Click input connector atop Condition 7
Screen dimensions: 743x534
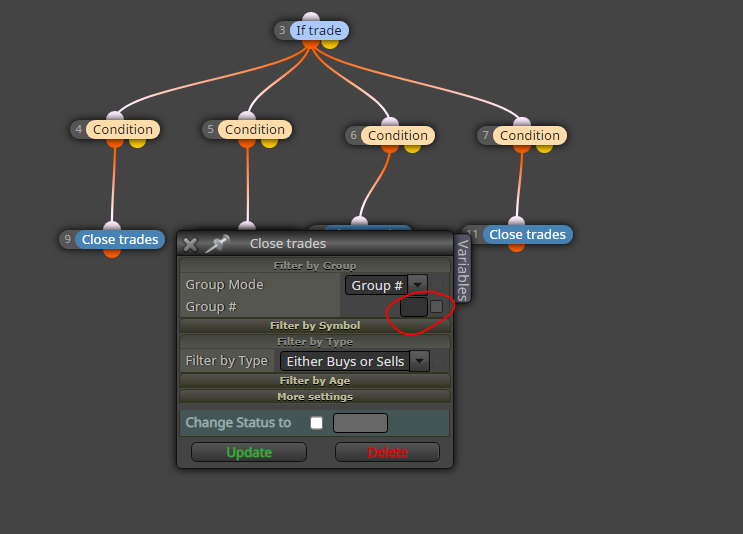522,122
